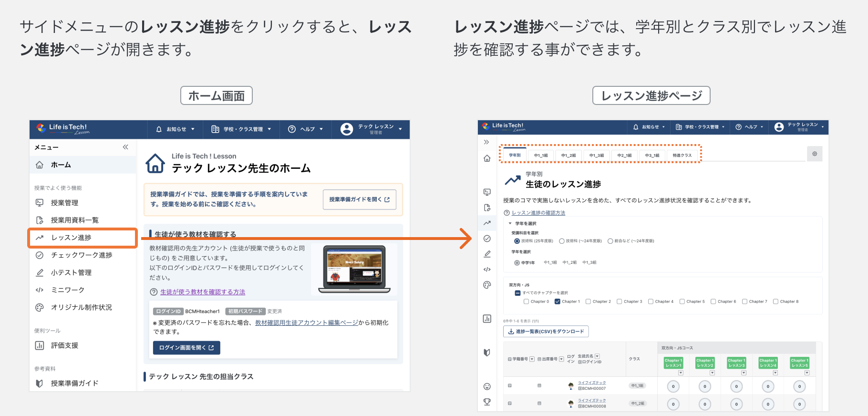Click the gear settings icon beside class tabs

(815, 154)
